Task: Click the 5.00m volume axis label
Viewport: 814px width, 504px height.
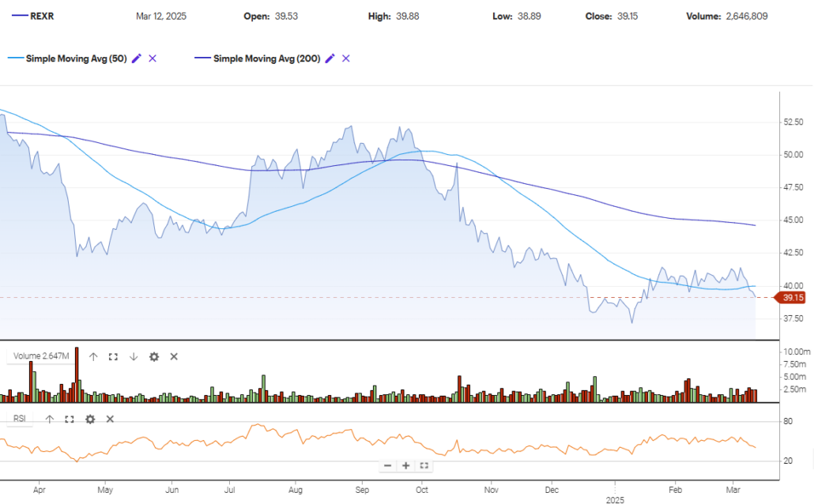Action: (x=795, y=376)
